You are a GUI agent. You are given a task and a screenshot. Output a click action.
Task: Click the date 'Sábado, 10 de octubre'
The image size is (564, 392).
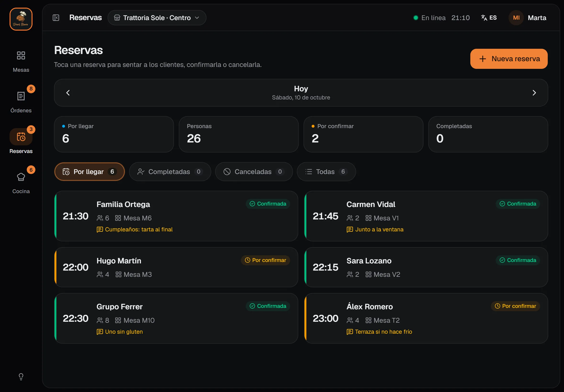pyautogui.click(x=301, y=98)
